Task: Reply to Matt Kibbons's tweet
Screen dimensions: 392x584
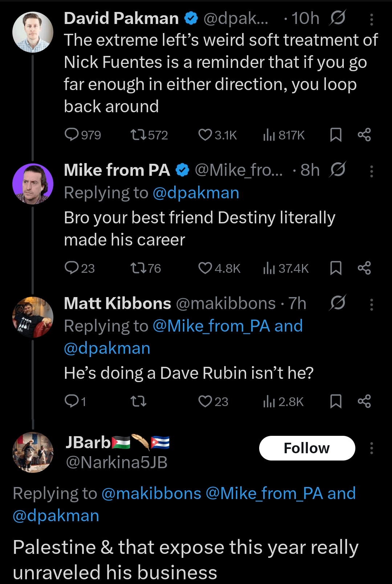Action: tap(72, 401)
